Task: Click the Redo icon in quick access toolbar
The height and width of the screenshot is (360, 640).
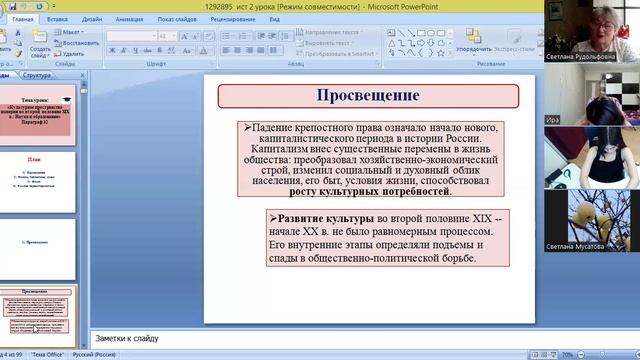Action: pos(39,7)
